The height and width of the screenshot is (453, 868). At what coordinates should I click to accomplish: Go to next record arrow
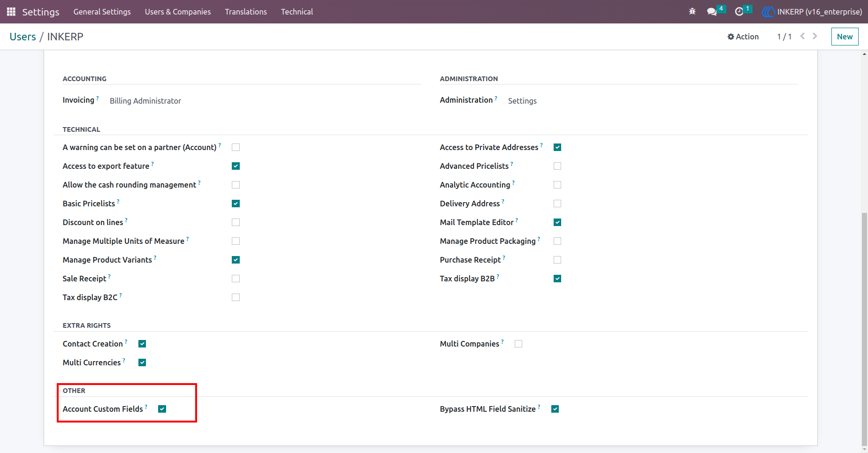815,36
